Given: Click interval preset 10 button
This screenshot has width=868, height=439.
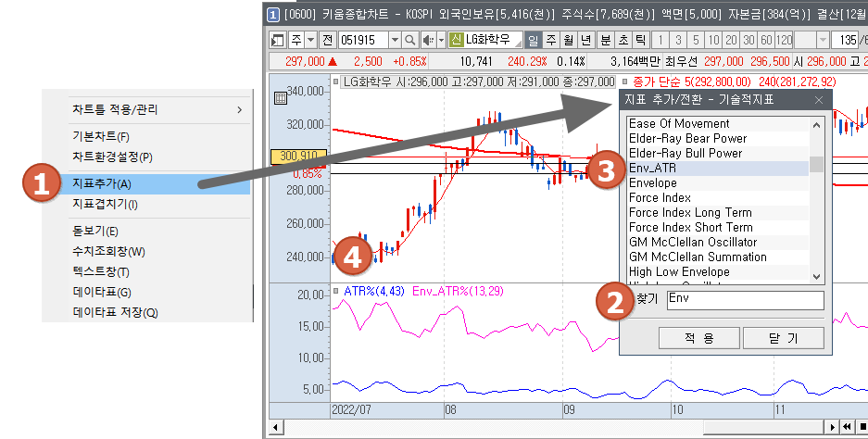Looking at the screenshot, I should tap(714, 40).
